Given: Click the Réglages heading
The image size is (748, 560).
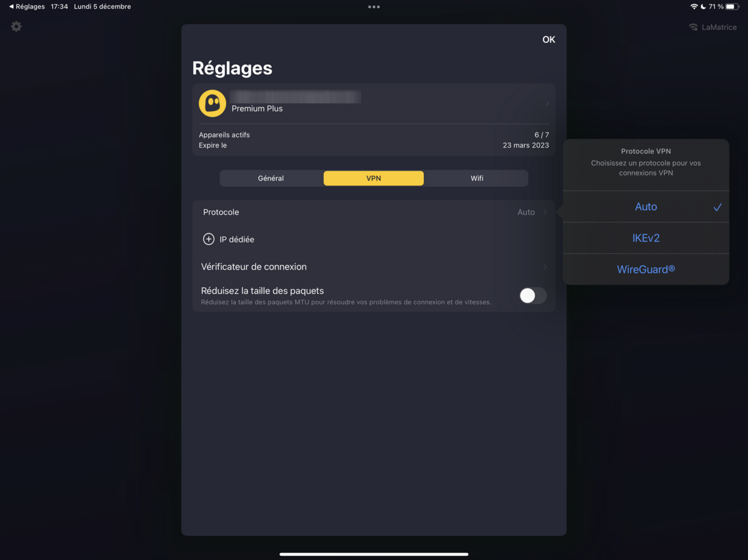Looking at the screenshot, I should click(x=233, y=68).
